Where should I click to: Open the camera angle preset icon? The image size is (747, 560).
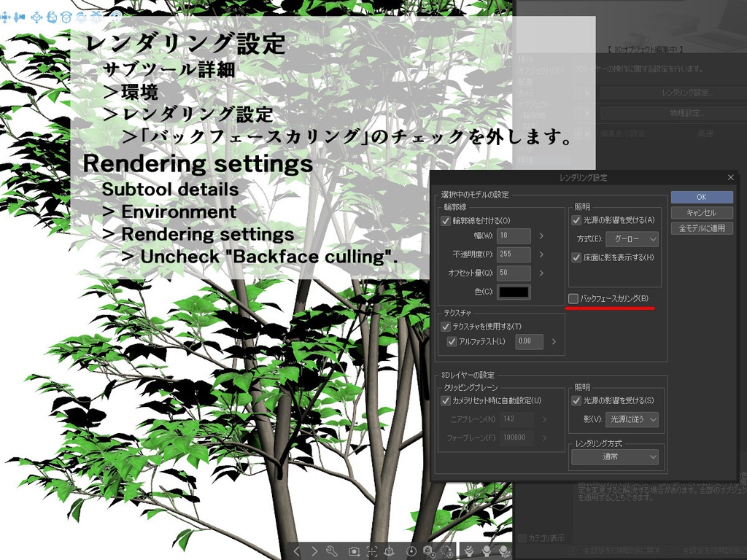tap(355, 551)
